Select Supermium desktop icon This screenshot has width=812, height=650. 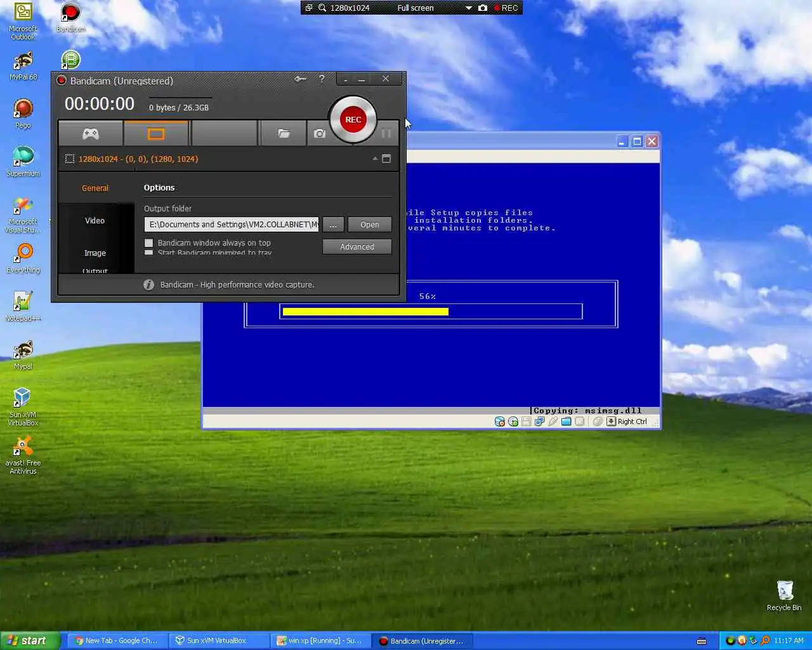[x=23, y=162]
